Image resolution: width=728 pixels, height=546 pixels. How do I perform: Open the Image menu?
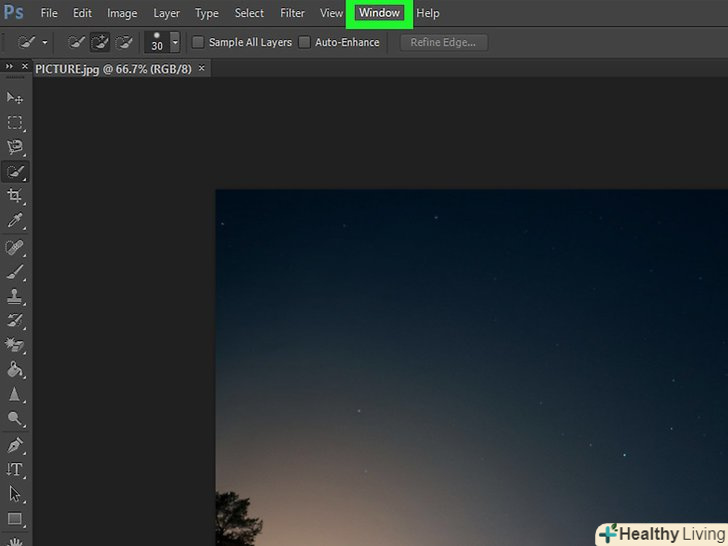(x=122, y=13)
